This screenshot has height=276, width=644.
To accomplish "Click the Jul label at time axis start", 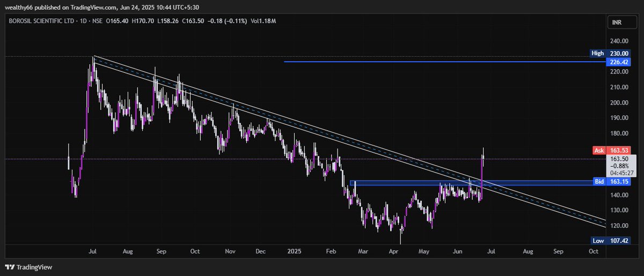I will click(x=93, y=251).
